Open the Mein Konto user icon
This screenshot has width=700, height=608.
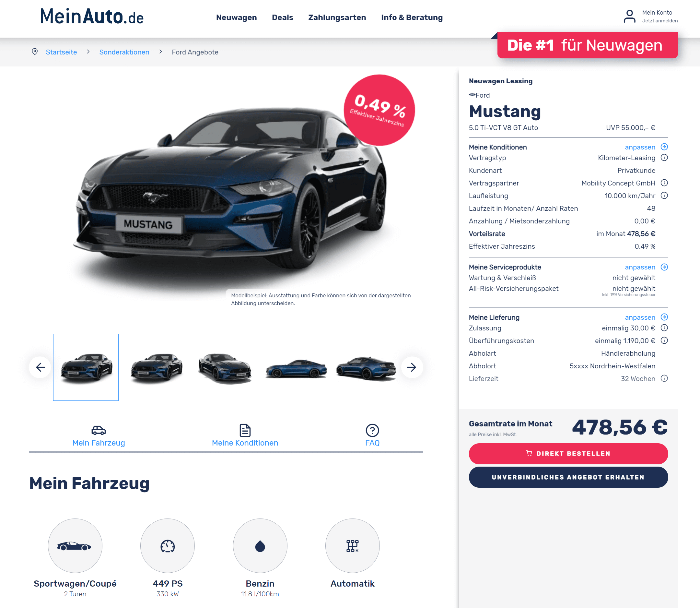[629, 16]
